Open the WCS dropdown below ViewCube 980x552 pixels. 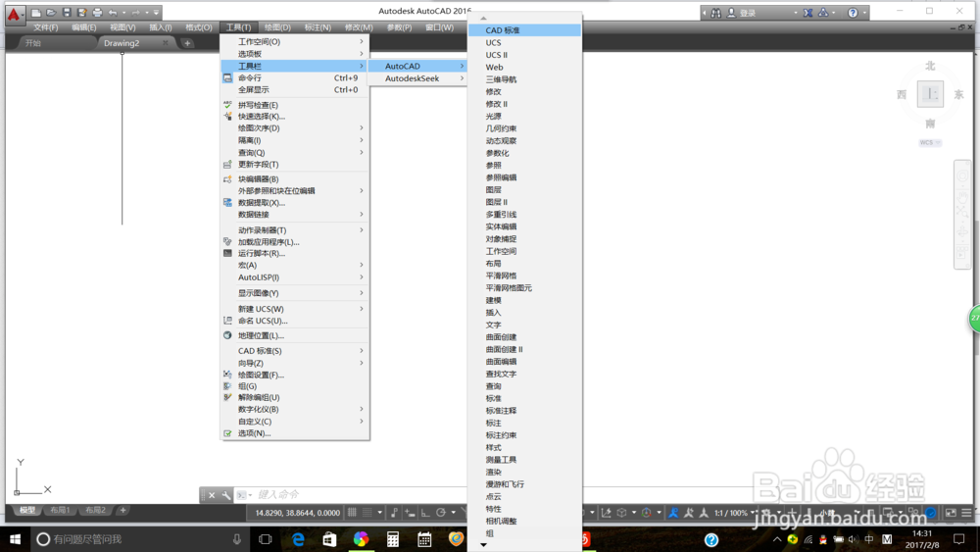click(x=930, y=142)
